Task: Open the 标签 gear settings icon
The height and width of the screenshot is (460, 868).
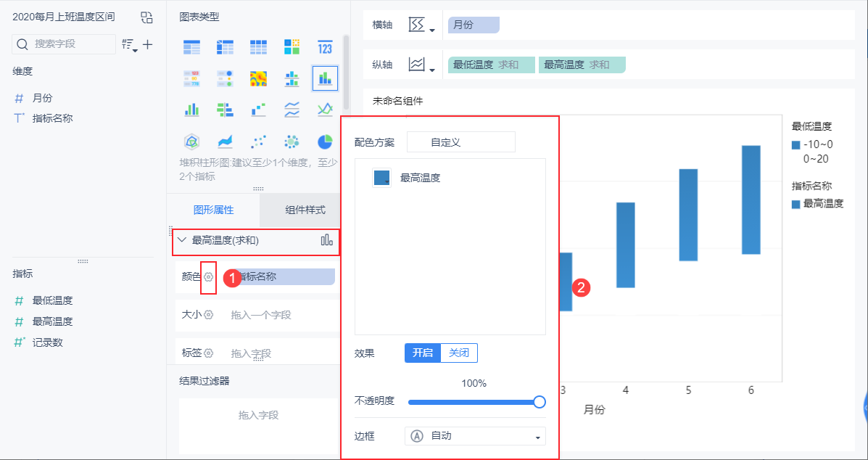Action: (x=209, y=353)
